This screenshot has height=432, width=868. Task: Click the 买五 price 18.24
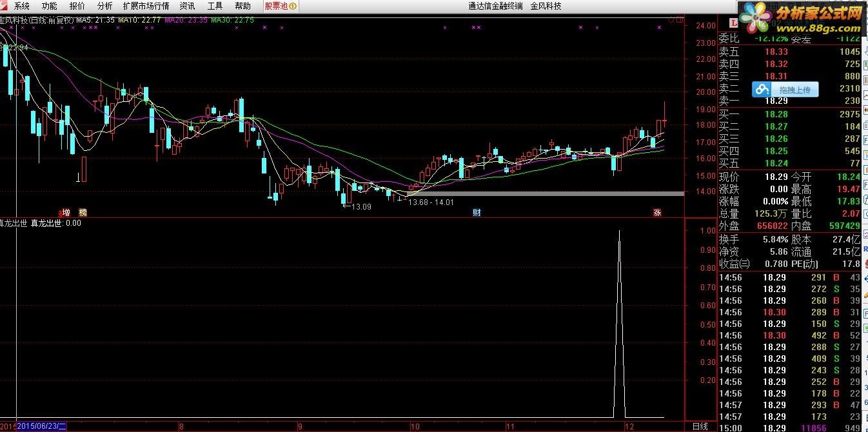click(776, 163)
